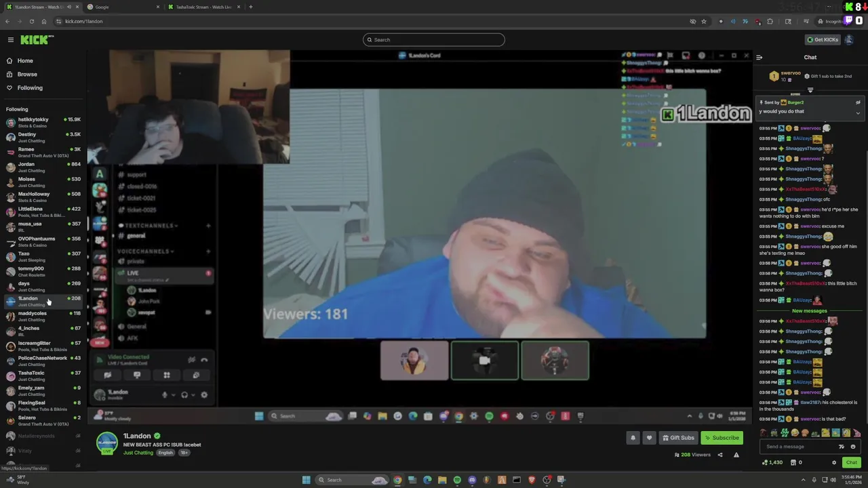Go to Home in sidebar
The height and width of the screenshot is (488, 868).
25,61
